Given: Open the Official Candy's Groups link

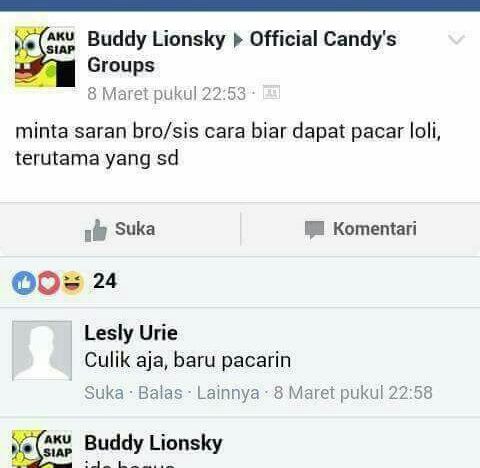Looking at the screenshot, I should coord(242,52).
